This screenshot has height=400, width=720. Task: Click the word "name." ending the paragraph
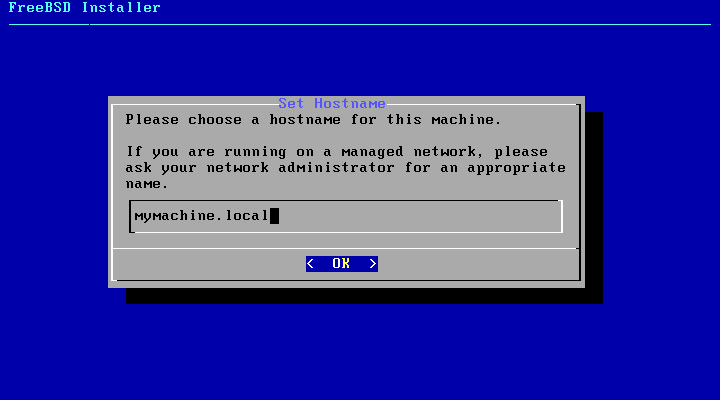[147, 184]
